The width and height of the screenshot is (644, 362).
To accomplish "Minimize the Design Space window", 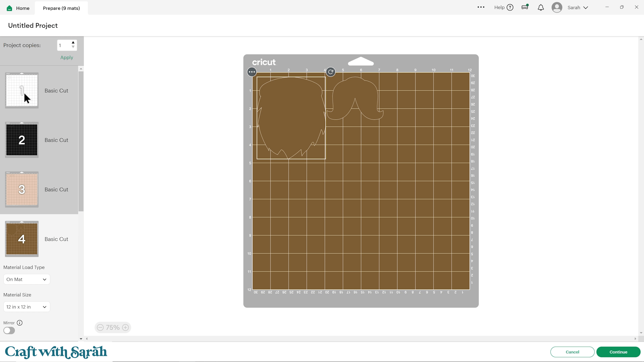I will click(607, 7).
